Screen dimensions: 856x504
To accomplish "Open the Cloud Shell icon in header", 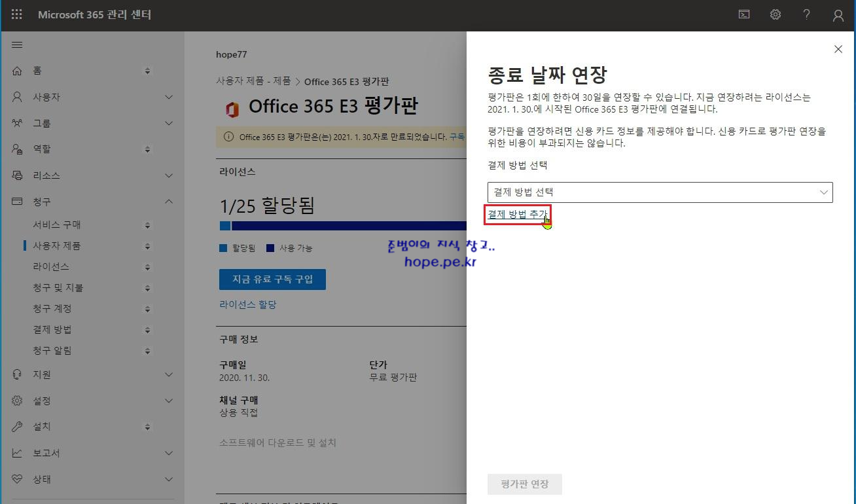I will point(744,14).
